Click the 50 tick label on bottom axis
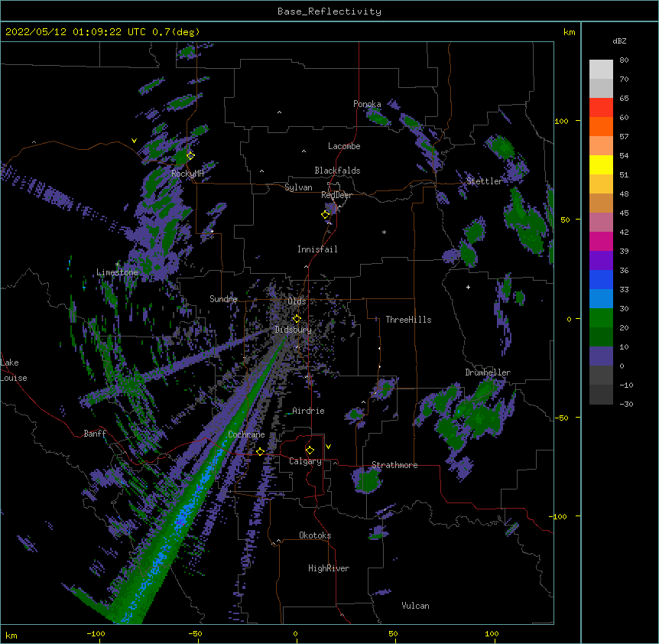659x644 pixels. [393, 633]
